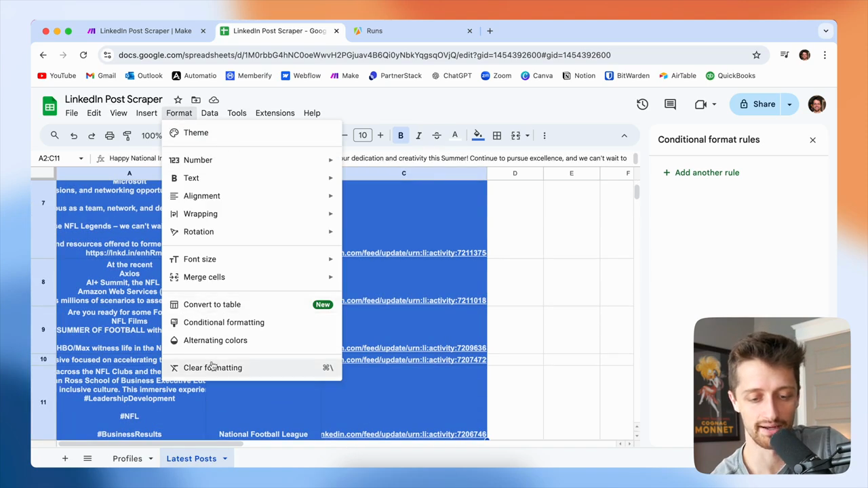Open the borders tool
Viewport: 868px width, 488px height.
pyautogui.click(x=497, y=136)
